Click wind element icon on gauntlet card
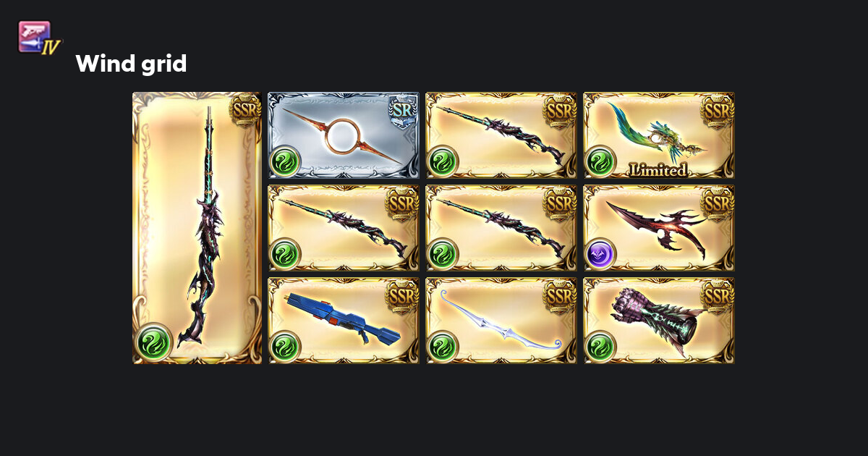The width and height of the screenshot is (868, 456). point(600,346)
